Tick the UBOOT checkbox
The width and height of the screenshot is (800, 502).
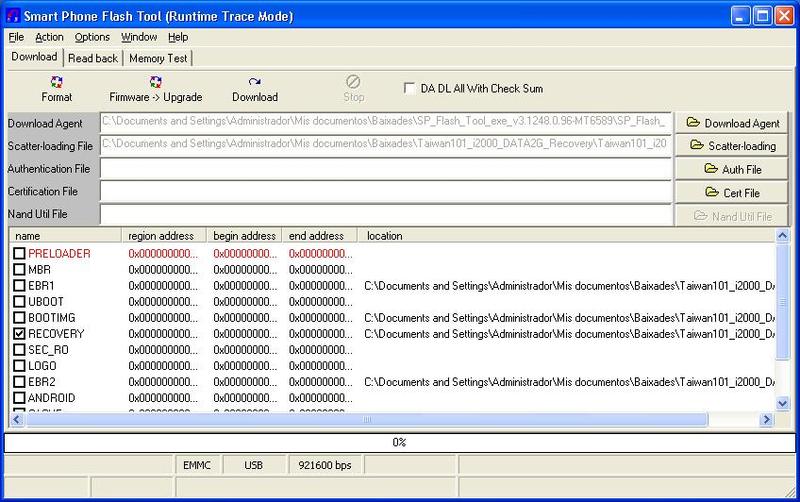pos(19,302)
